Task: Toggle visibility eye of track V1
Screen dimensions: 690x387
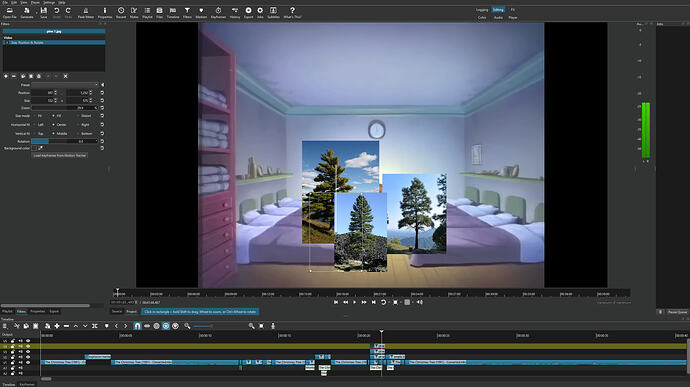Action: click(x=28, y=362)
